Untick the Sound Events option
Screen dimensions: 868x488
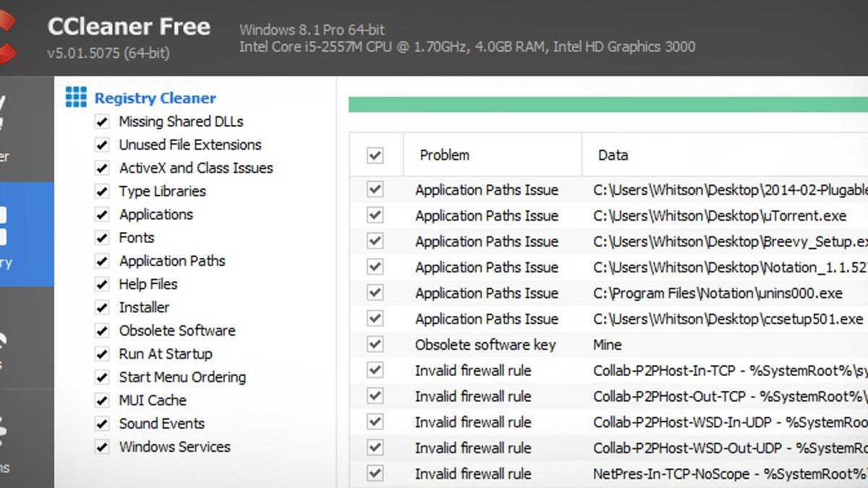point(102,424)
